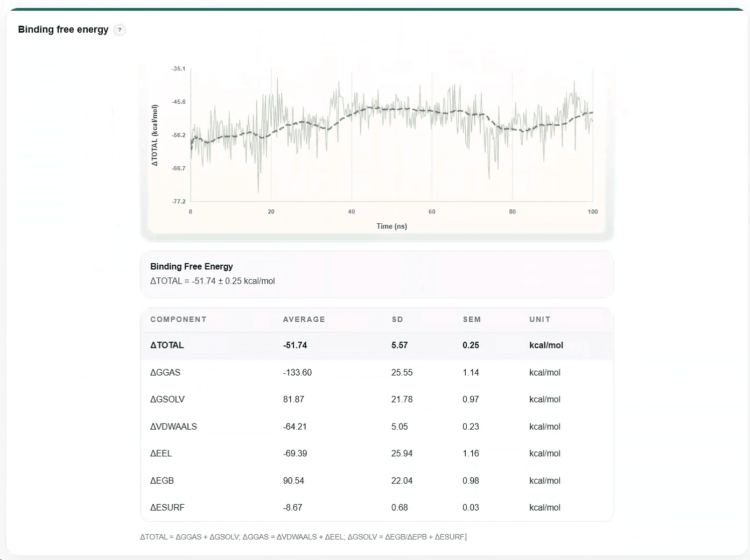Click the ΔVDWAALS average value -64.21
This screenshot has width=750, height=560.
click(x=295, y=427)
